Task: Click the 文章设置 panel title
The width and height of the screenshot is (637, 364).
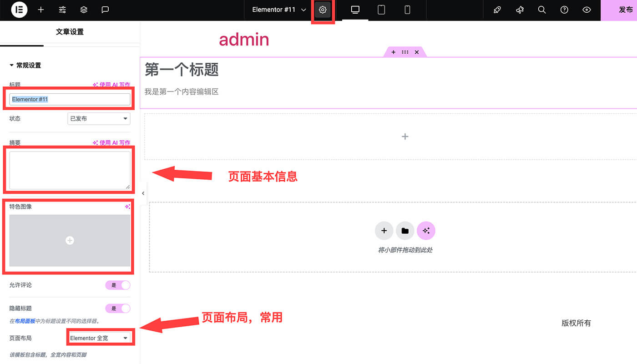Action: 70,32
